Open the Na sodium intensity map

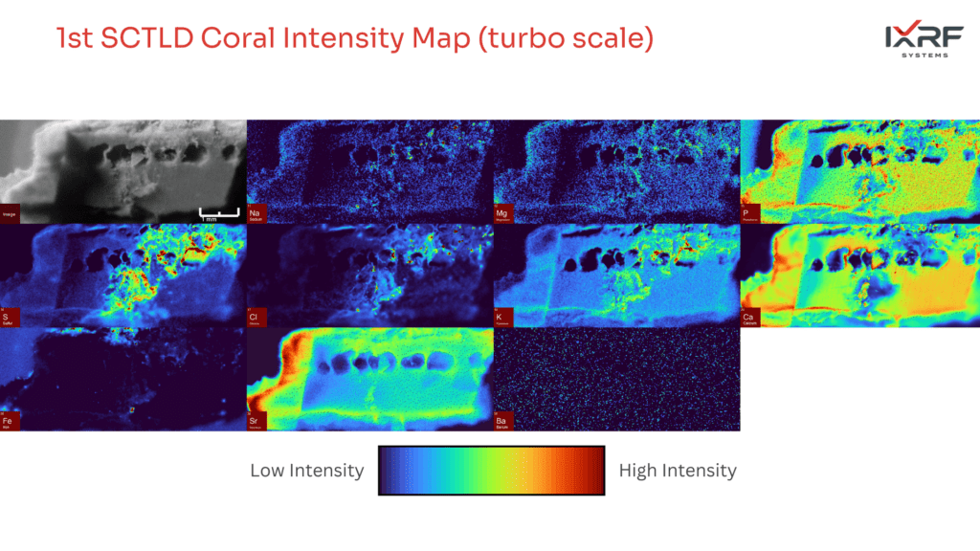click(x=370, y=171)
